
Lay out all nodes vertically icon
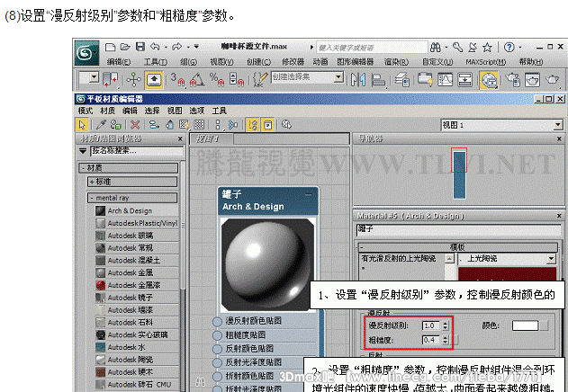point(217,125)
